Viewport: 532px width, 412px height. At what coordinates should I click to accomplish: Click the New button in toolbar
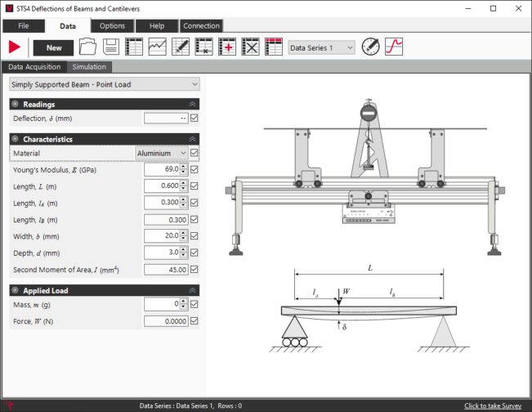(54, 47)
